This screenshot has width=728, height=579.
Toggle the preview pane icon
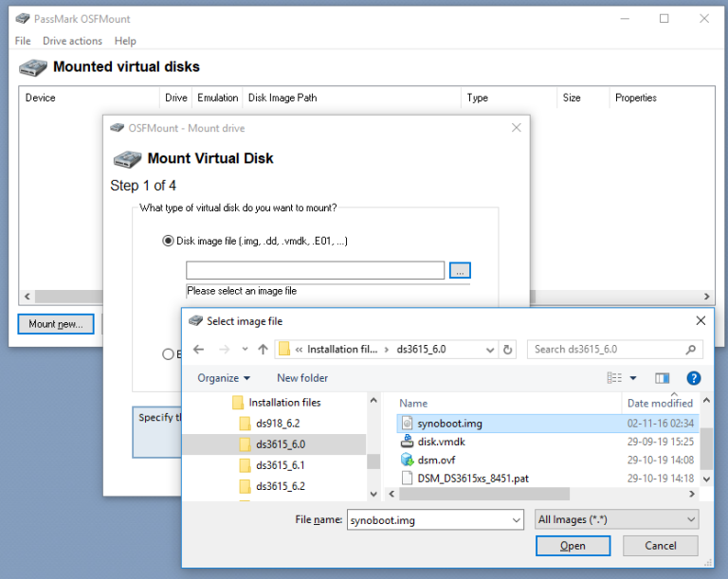coord(662,378)
